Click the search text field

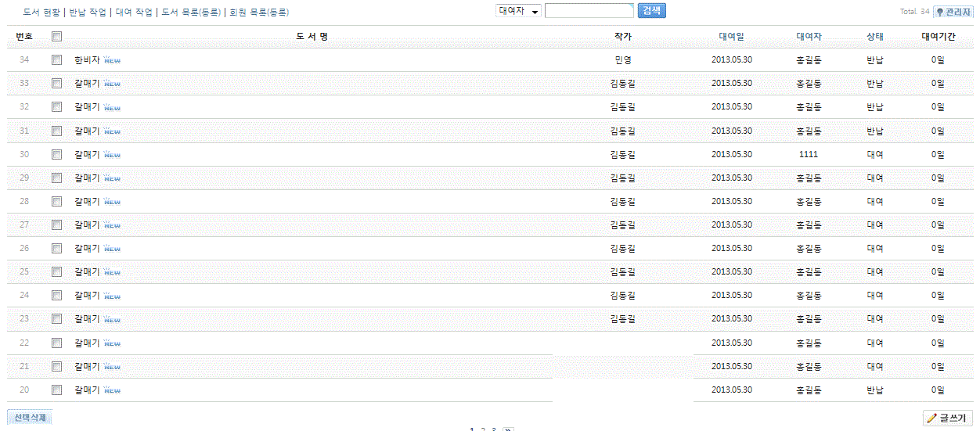589,11
